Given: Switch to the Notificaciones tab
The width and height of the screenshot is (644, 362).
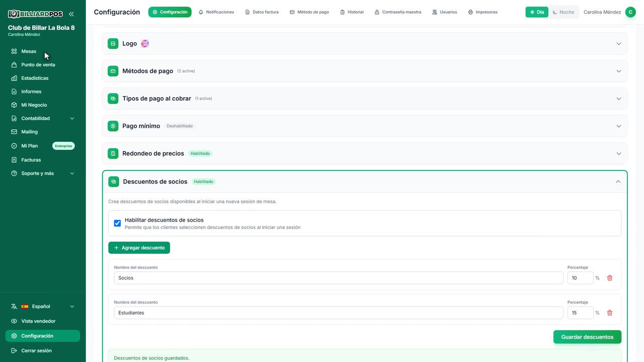Looking at the screenshot, I should tap(216, 12).
